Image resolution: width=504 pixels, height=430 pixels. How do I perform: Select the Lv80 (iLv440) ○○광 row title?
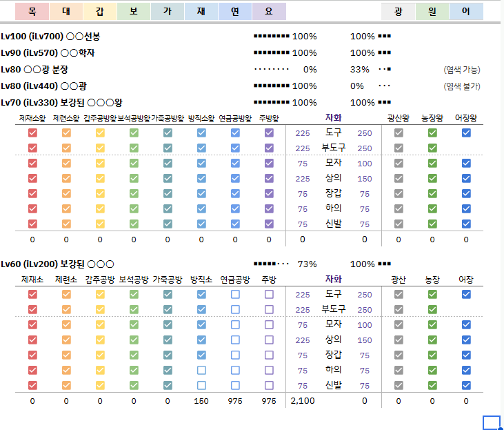(43, 86)
